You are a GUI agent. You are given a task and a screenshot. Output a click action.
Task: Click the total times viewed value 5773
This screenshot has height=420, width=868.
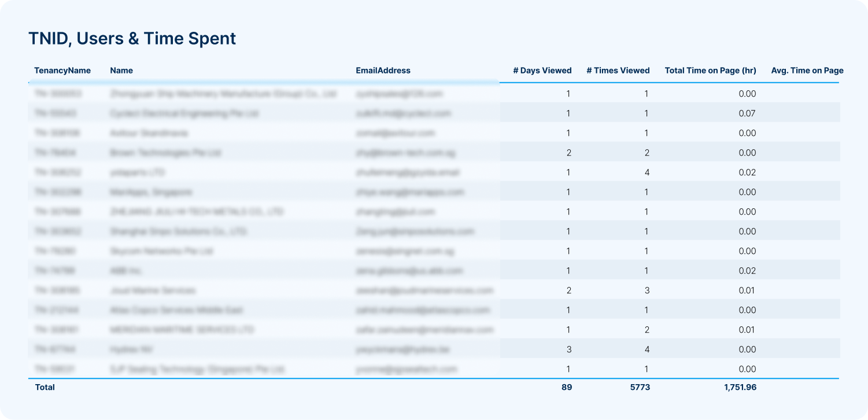click(640, 387)
